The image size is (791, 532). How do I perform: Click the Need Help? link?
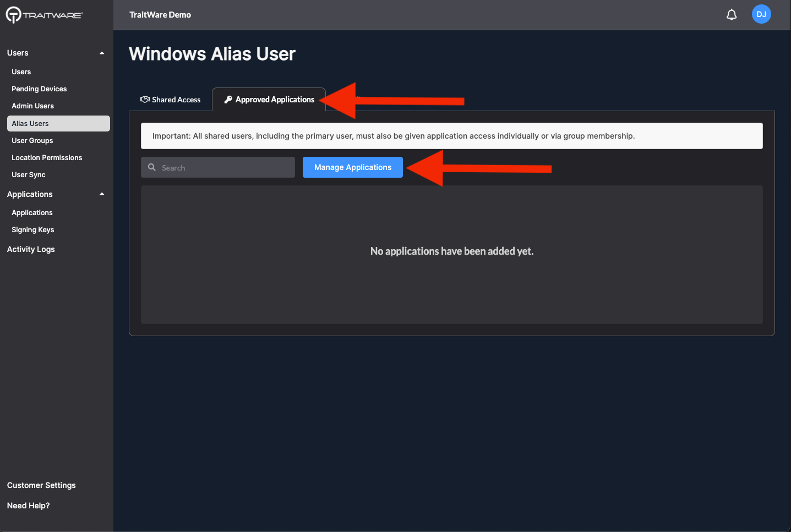click(x=28, y=506)
